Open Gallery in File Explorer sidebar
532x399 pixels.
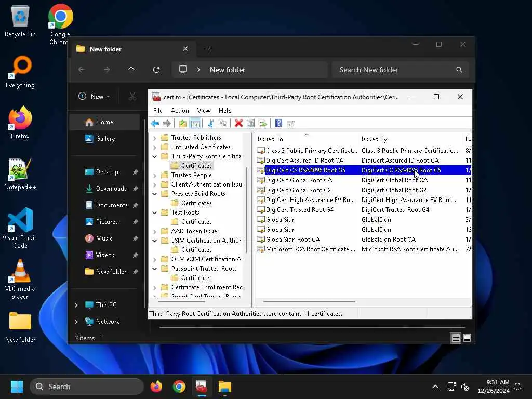(104, 138)
